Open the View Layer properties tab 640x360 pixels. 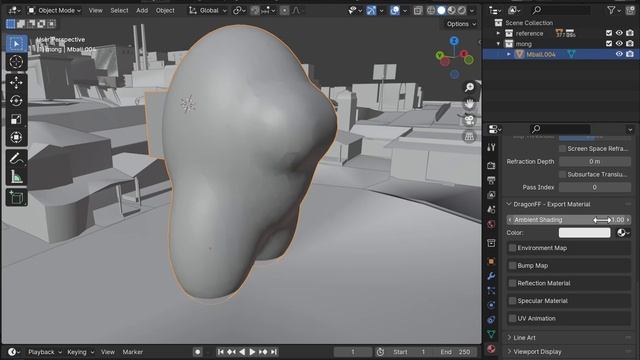(x=491, y=195)
